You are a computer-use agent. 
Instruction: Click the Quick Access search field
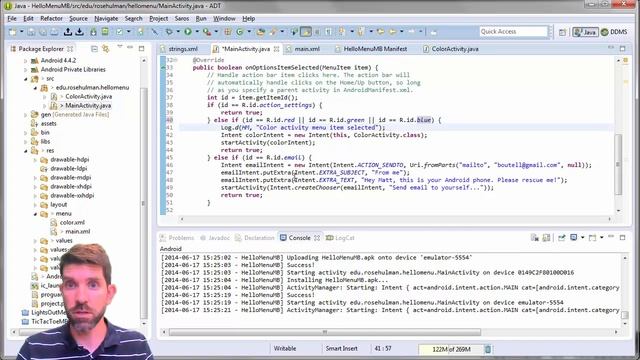(513, 31)
